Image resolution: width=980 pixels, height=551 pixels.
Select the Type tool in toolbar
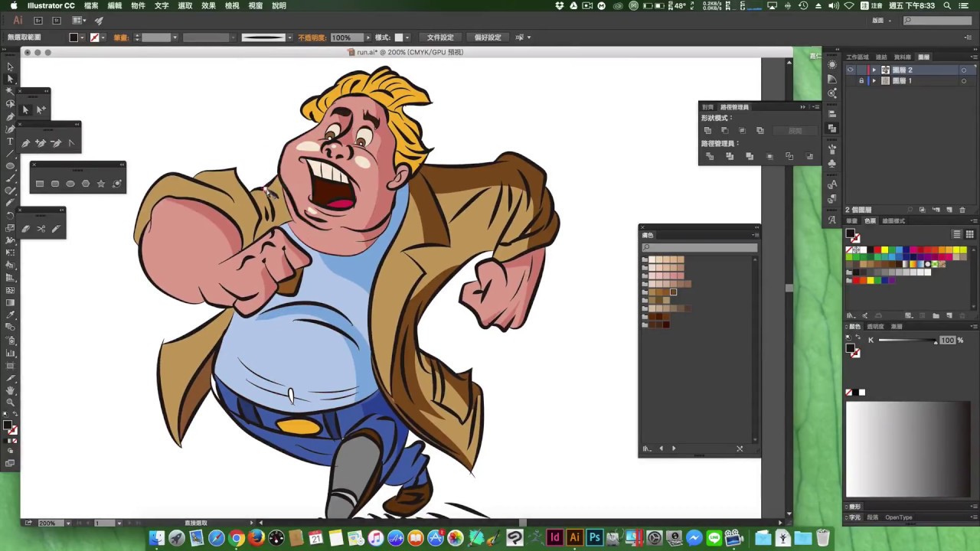[10, 141]
